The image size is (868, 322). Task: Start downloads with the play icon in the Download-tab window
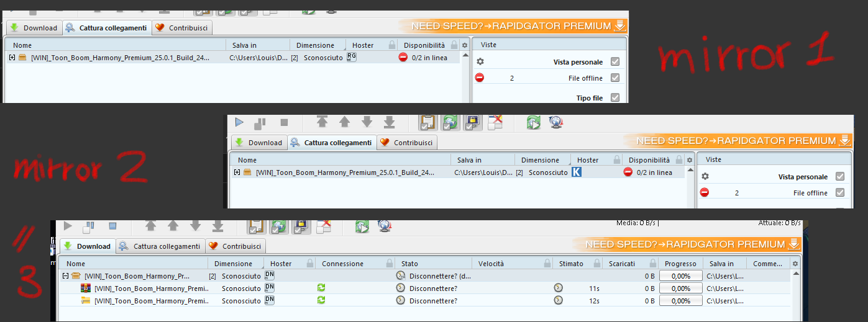[68, 226]
